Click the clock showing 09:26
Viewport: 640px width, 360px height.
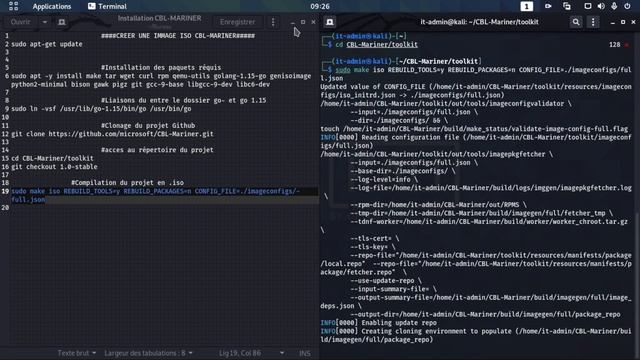point(320,7)
